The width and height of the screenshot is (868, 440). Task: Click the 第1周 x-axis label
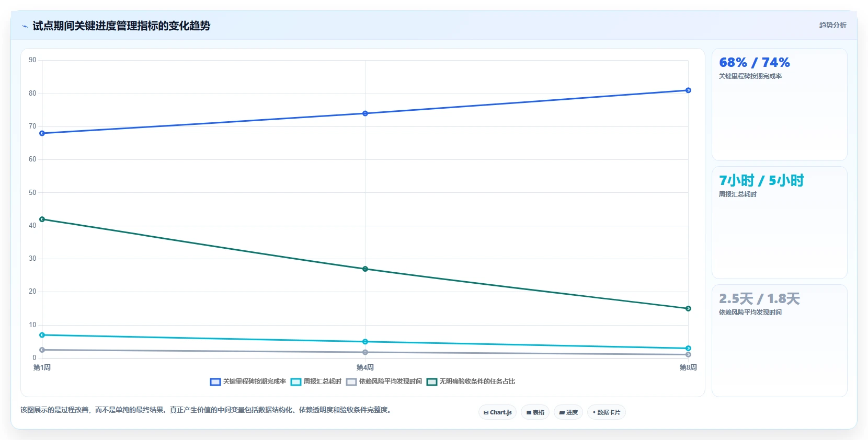click(x=42, y=367)
